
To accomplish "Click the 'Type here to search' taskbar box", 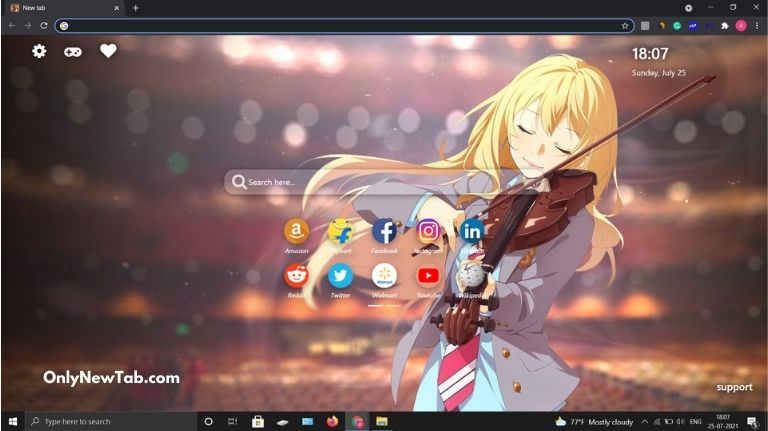I will pyautogui.click(x=111, y=421).
